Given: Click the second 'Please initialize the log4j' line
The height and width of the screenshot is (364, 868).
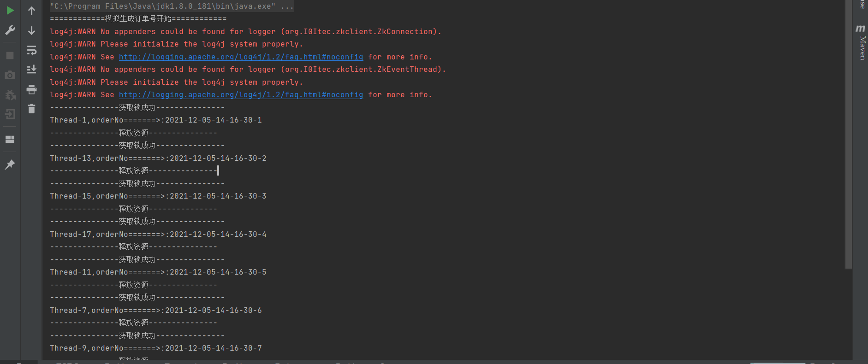Looking at the screenshot, I should 176,82.
